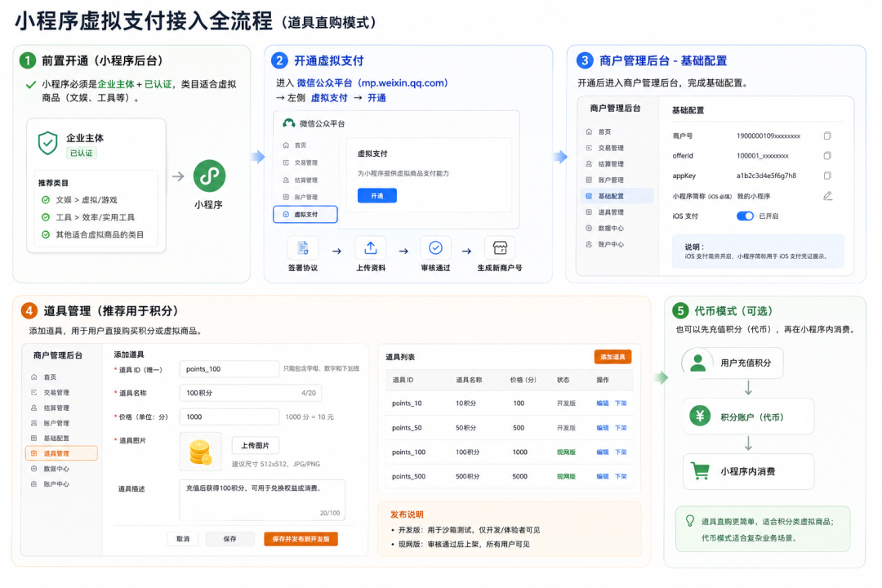
Task: Click 编辑 for the points_50 row
Action: (x=603, y=428)
